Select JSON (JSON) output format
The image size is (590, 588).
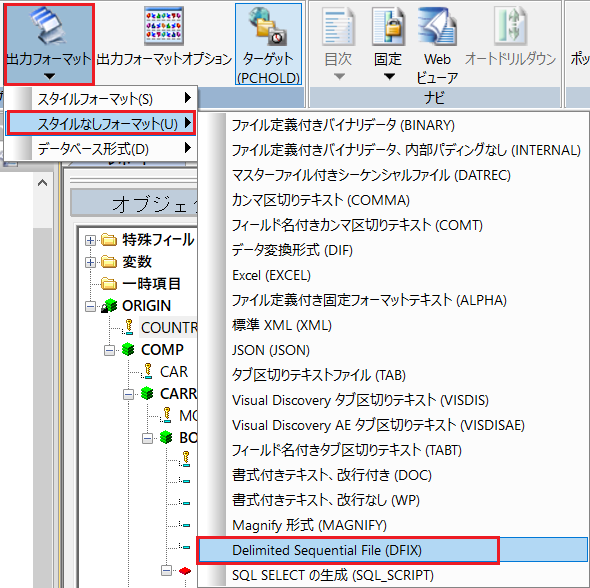(x=271, y=350)
